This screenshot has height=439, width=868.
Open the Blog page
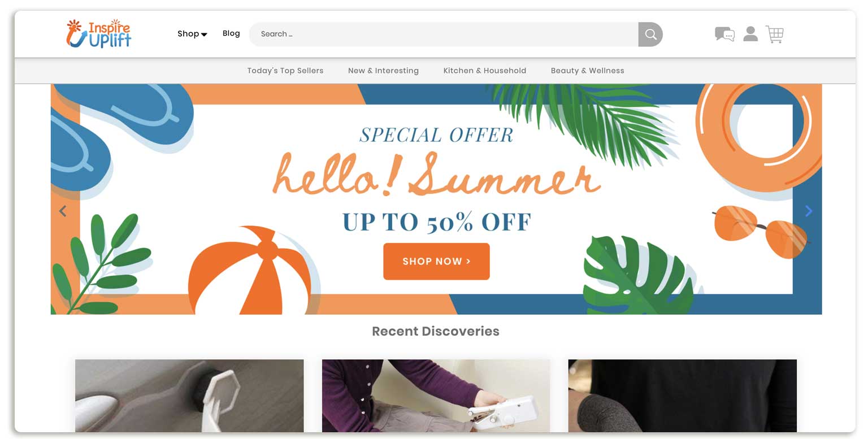tap(231, 33)
